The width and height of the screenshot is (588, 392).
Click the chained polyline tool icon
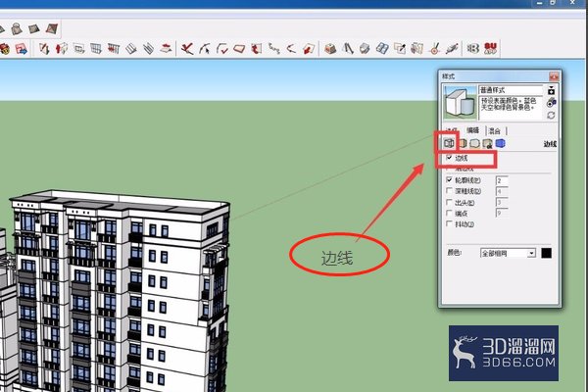coord(274,49)
